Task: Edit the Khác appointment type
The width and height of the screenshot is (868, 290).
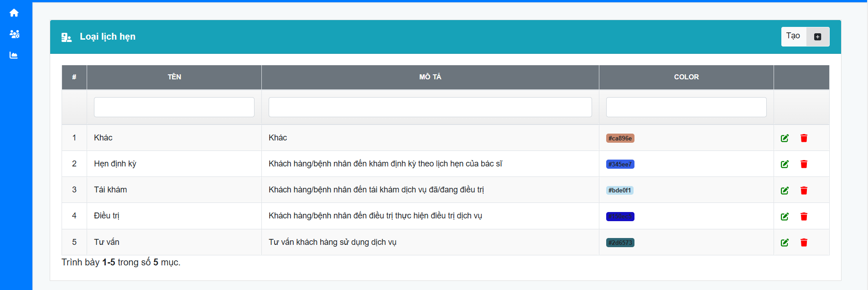Action: [785, 138]
